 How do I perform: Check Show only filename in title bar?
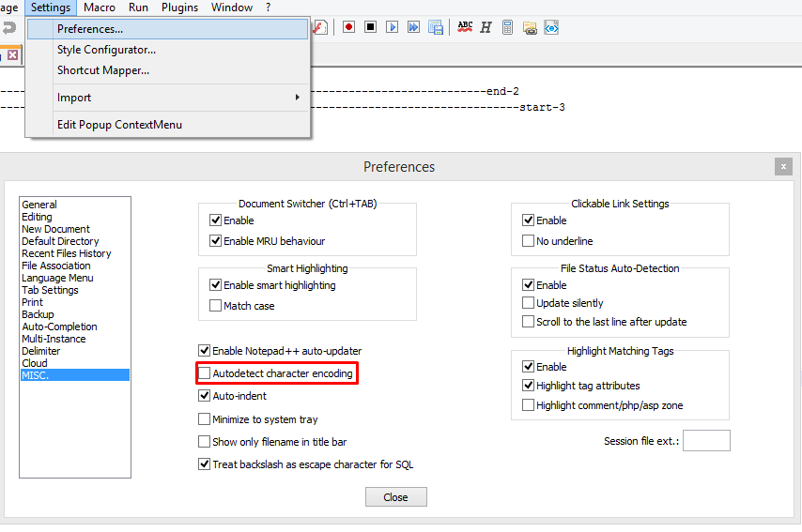pos(204,442)
